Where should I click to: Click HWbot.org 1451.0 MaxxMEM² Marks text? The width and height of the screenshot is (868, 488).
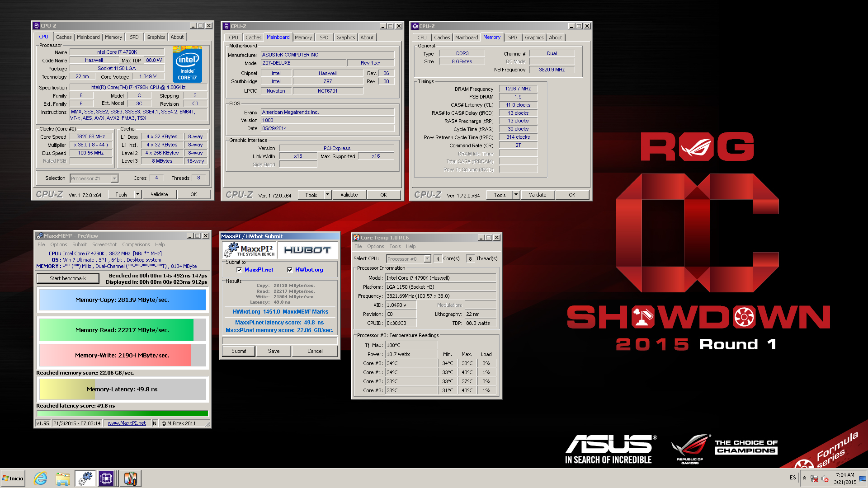tap(280, 312)
